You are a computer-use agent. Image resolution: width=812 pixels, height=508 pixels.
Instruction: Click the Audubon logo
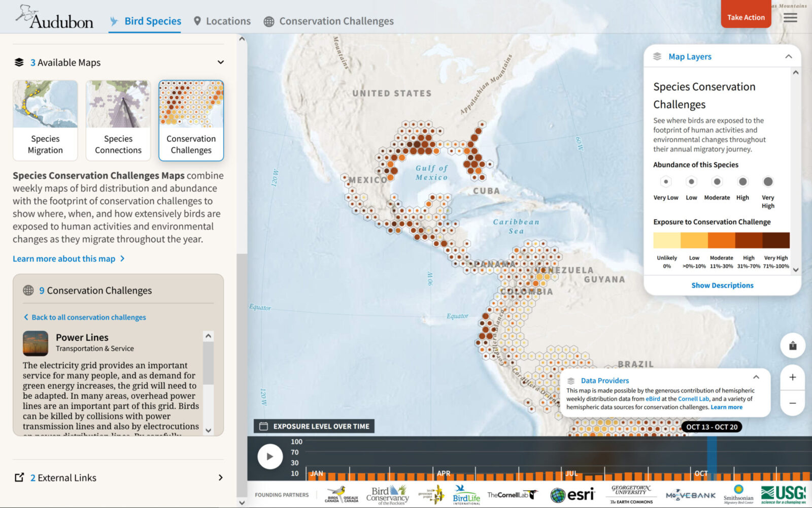tap(54, 18)
